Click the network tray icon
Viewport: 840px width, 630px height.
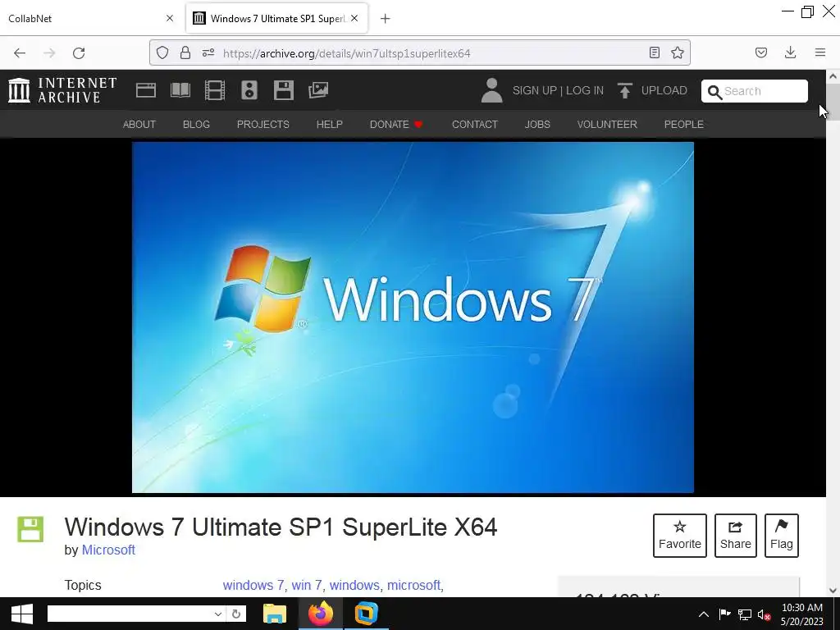coord(744,614)
